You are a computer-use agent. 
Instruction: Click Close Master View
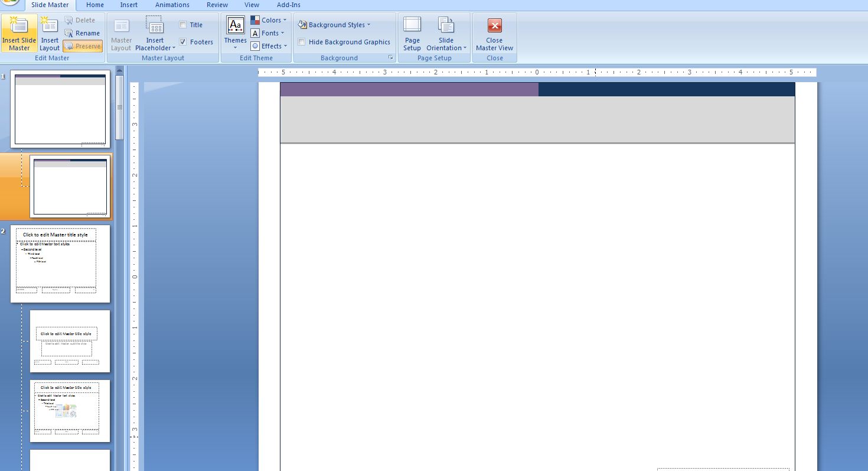pyautogui.click(x=495, y=34)
